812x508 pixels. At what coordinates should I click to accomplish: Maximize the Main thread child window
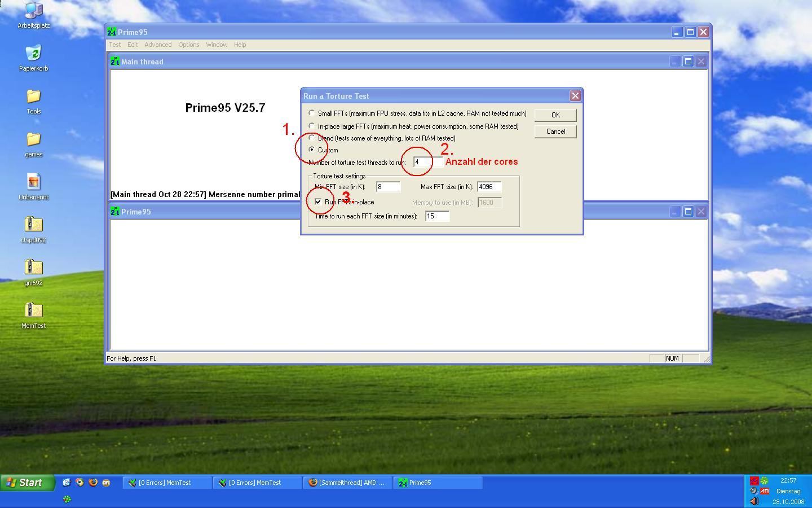coord(688,62)
